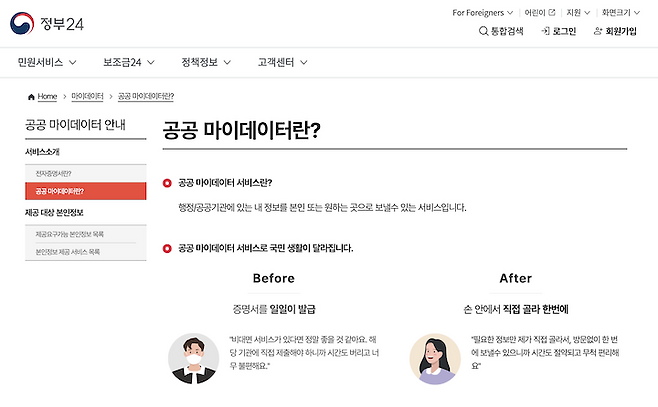Click the 증명서를 일일이 발급 text
This screenshot has height=407, width=658.
274,309
